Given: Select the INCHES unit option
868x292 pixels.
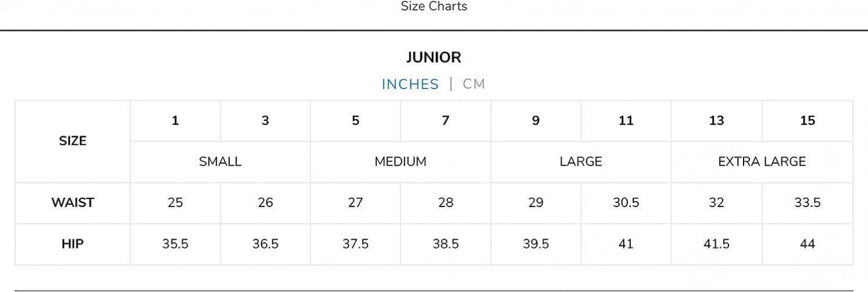Looking at the screenshot, I should pyautogui.click(x=410, y=84).
